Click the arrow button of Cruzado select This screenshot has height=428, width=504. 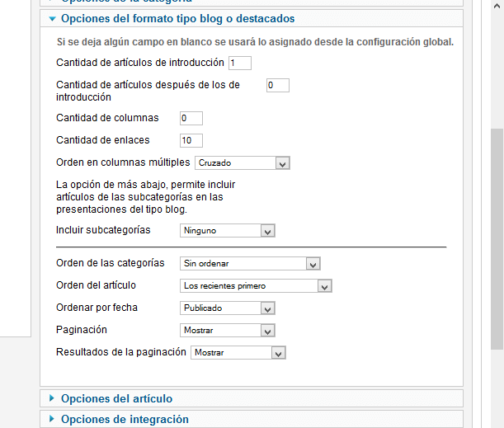[x=283, y=163]
